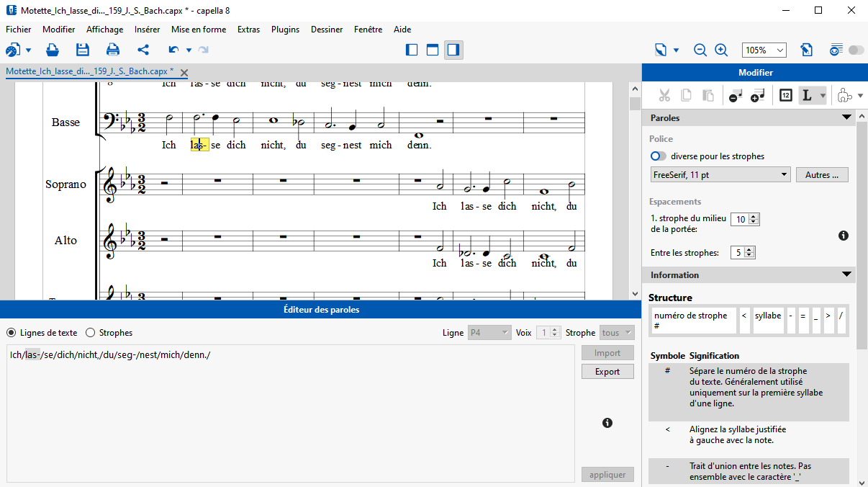The width and height of the screenshot is (868, 487).
Task: Click the remove note (minus) icon
Action: [736, 95]
